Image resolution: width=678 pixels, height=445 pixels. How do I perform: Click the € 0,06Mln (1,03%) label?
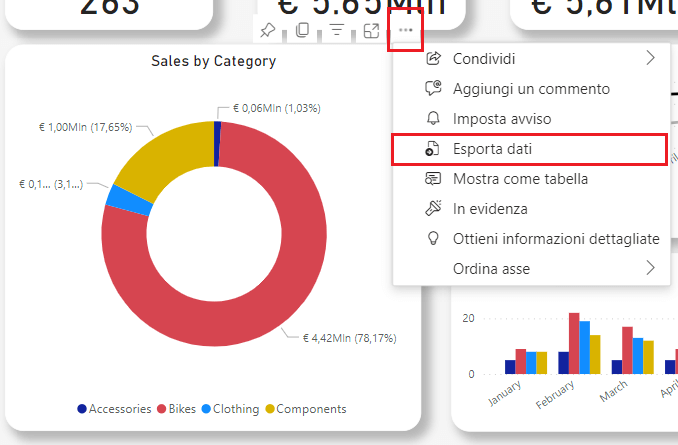(277, 108)
